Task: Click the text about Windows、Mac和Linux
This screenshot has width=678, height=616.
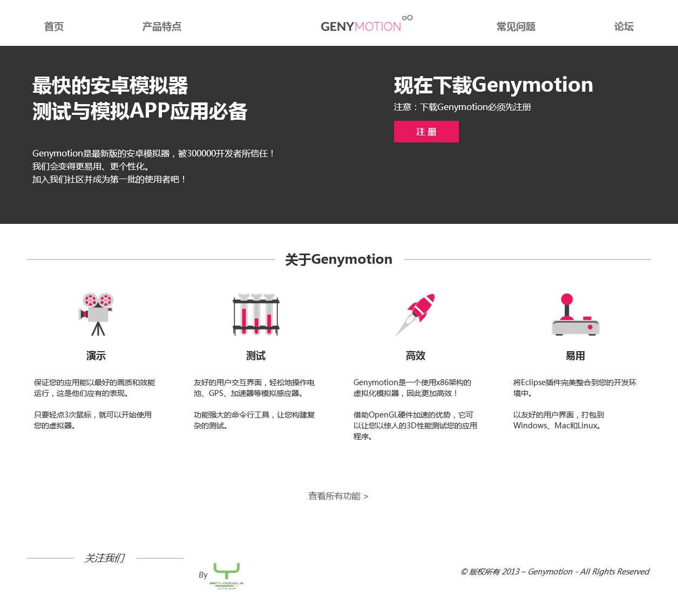Action: click(559, 420)
